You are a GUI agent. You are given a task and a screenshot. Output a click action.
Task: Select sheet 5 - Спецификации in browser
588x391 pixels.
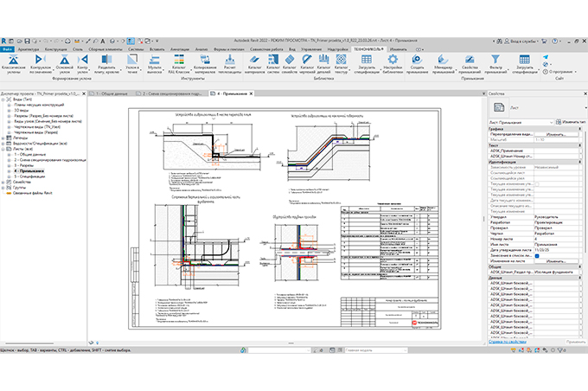pos(30,176)
